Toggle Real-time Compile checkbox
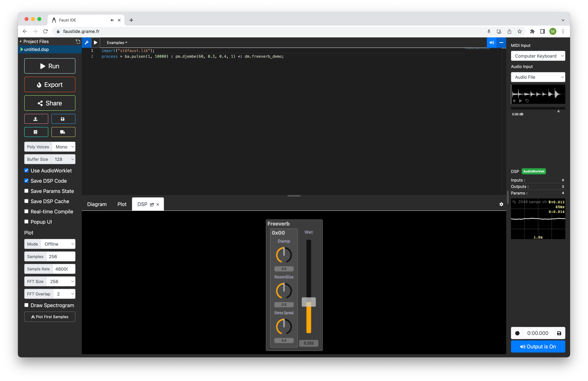The height and width of the screenshot is (381, 588). pyautogui.click(x=26, y=211)
